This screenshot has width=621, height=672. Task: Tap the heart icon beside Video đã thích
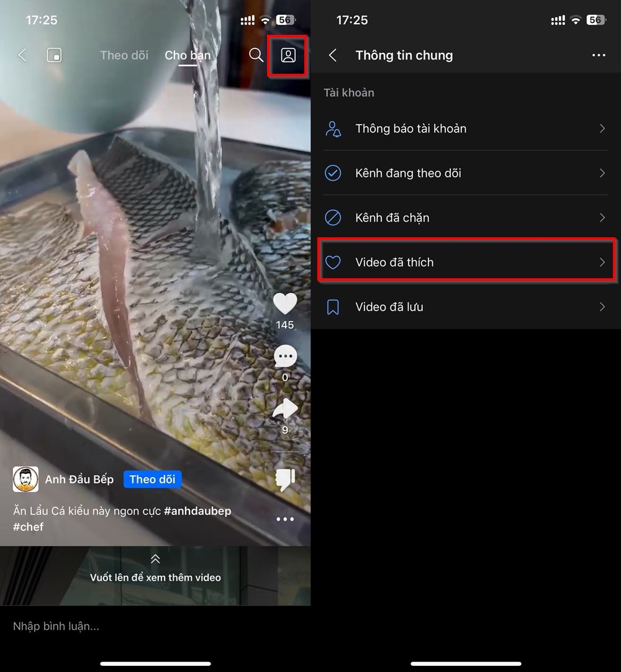[x=333, y=261]
